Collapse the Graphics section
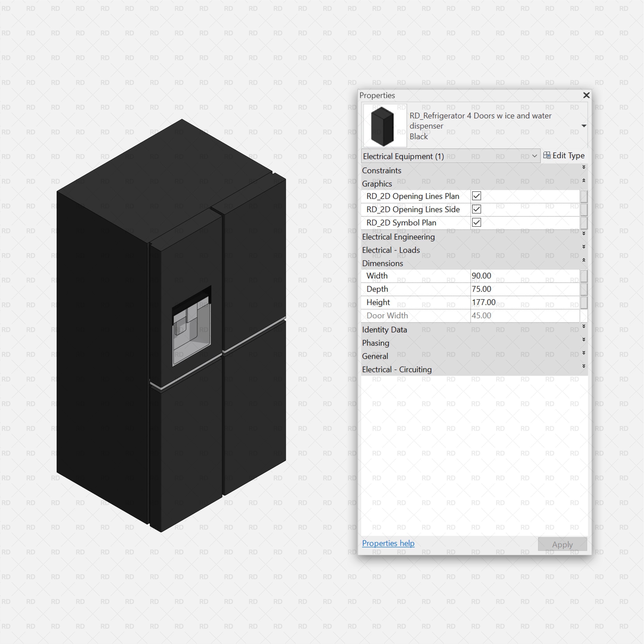 click(x=584, y=181)
